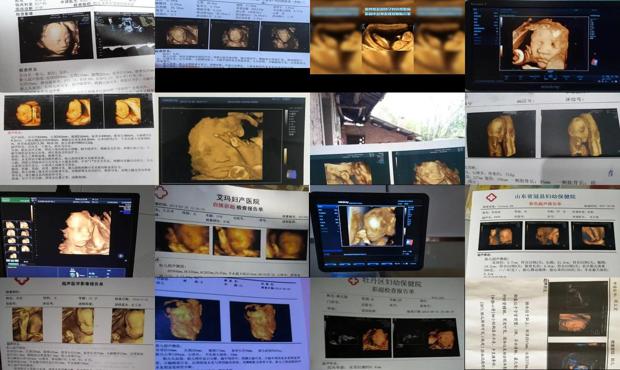620x370 pixels.
Task: Click the middle 3D image on 艾玛妇产医院 report
Action: (x=237, y=241)
